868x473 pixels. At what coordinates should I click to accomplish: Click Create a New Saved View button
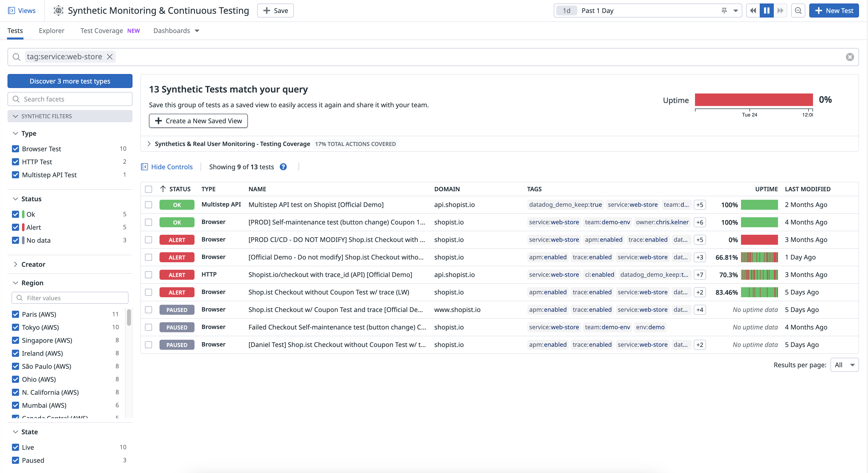point(198,120)
